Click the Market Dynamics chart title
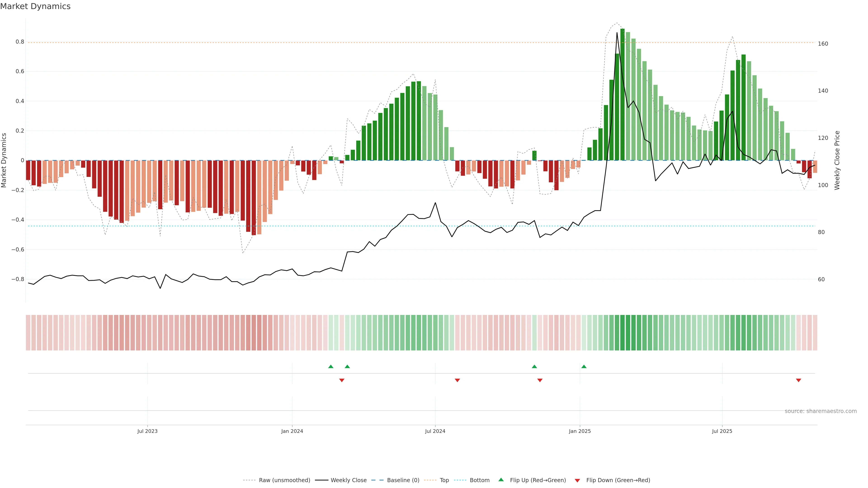 pos(35,6)
